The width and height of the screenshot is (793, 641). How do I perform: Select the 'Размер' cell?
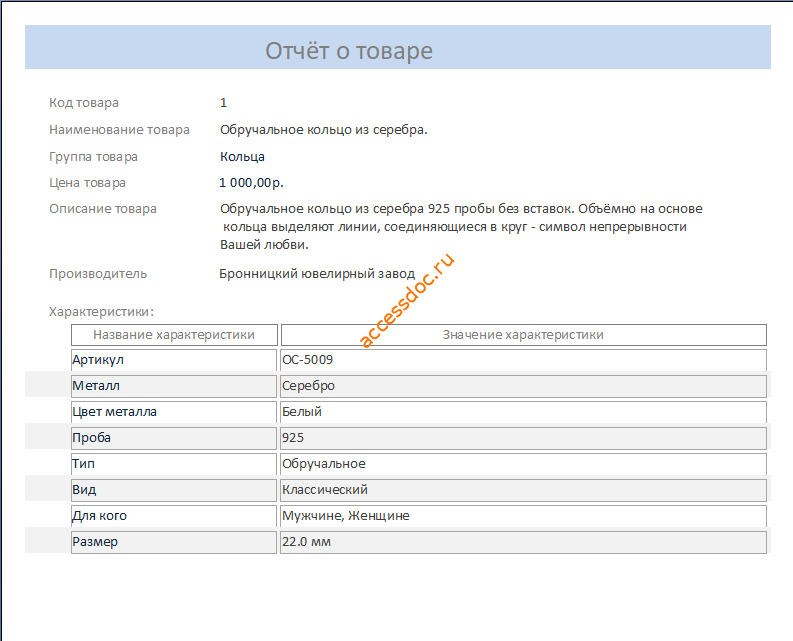click(174, 542)
